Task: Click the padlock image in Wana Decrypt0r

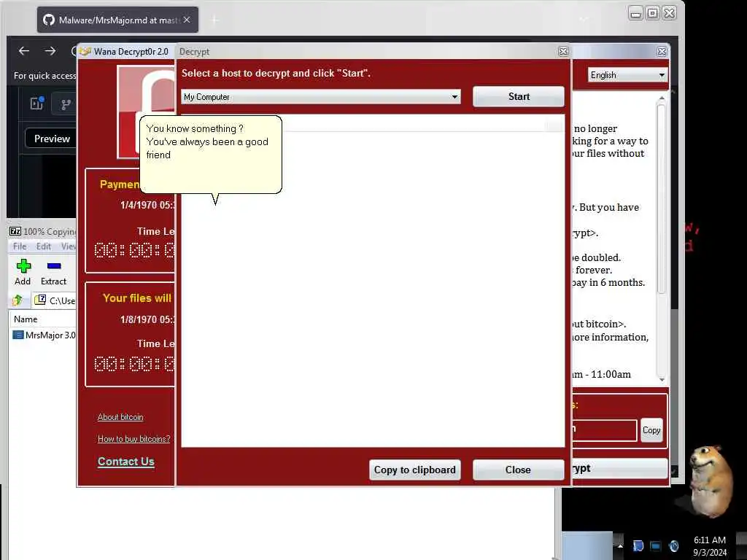Action: click(x=146, y=112)
